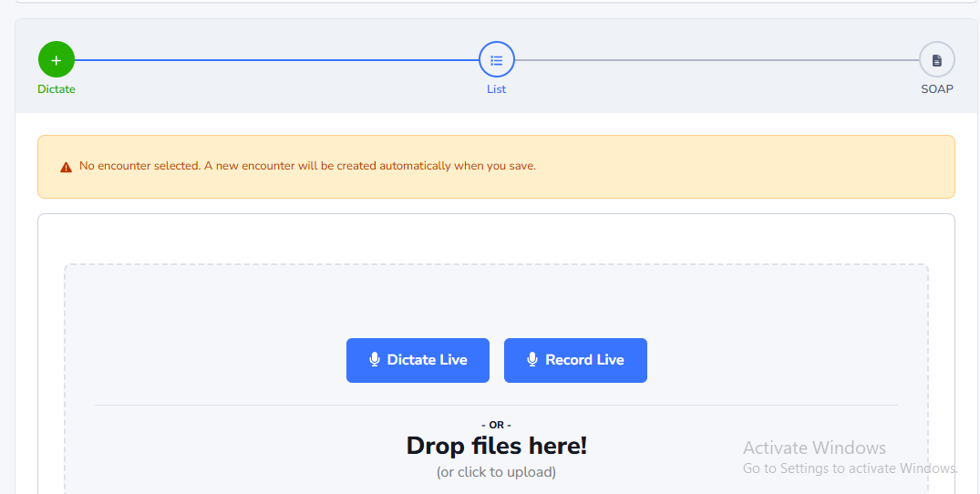The width and height of the screenshot is (980, 494).
Task: Go to the Dictate step label
Action: pos(57,89)
